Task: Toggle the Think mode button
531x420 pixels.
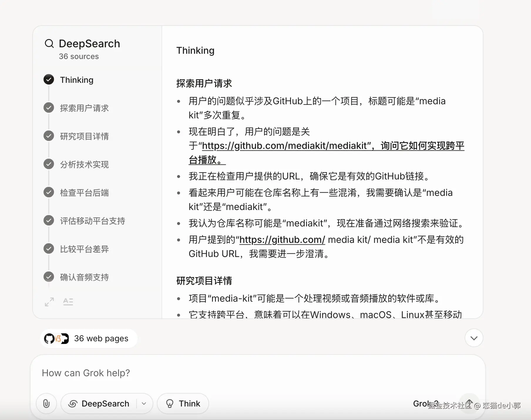Action: (183, 404)
